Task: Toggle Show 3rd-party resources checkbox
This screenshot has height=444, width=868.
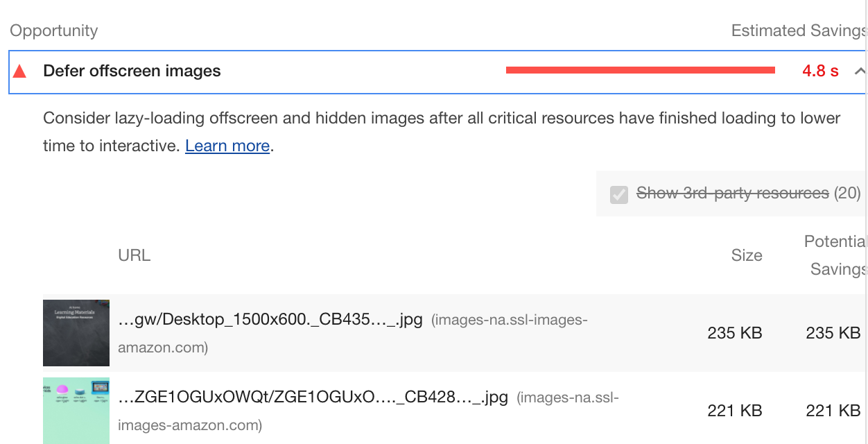Action: pyautogui.click(x=619, y=194)
